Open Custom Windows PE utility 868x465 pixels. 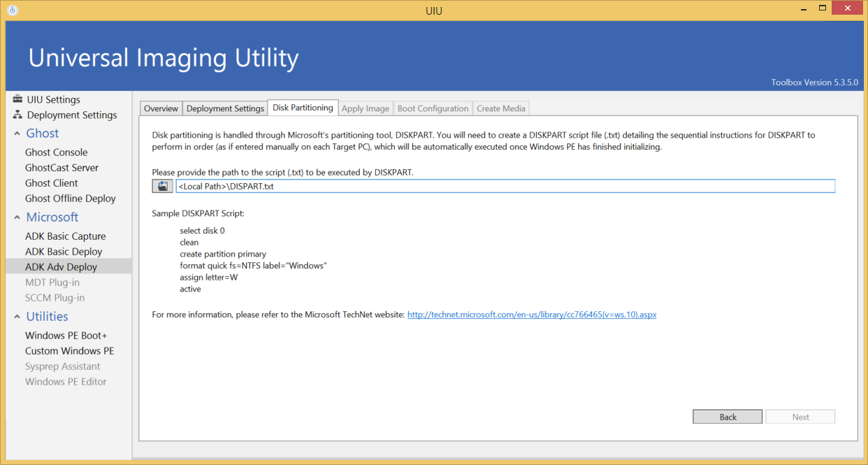(x=70, y=351)
